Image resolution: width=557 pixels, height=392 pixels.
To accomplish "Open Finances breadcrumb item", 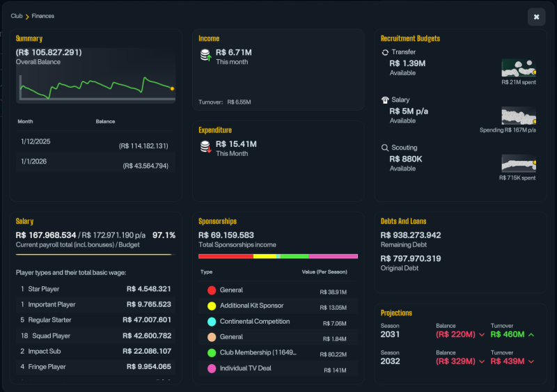I will 43,16.
